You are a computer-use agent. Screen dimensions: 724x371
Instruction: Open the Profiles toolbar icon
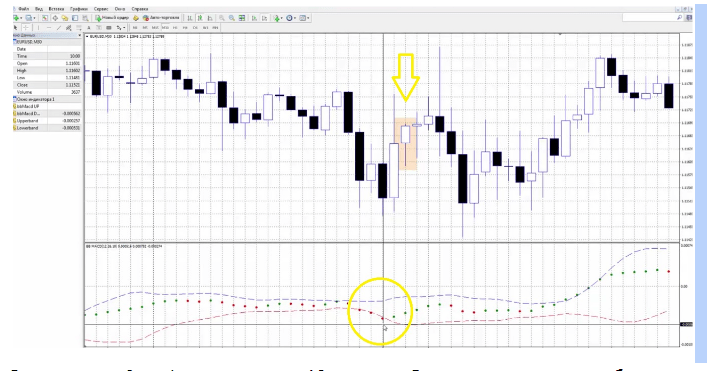pyautogui.click(x=29, y=18)
